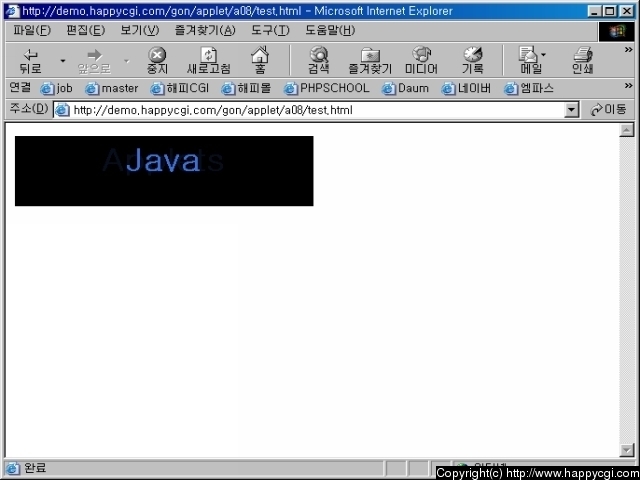Open the 도움말(H) menu
This screenshot has height=480, width=640.
tap(330, 30)
